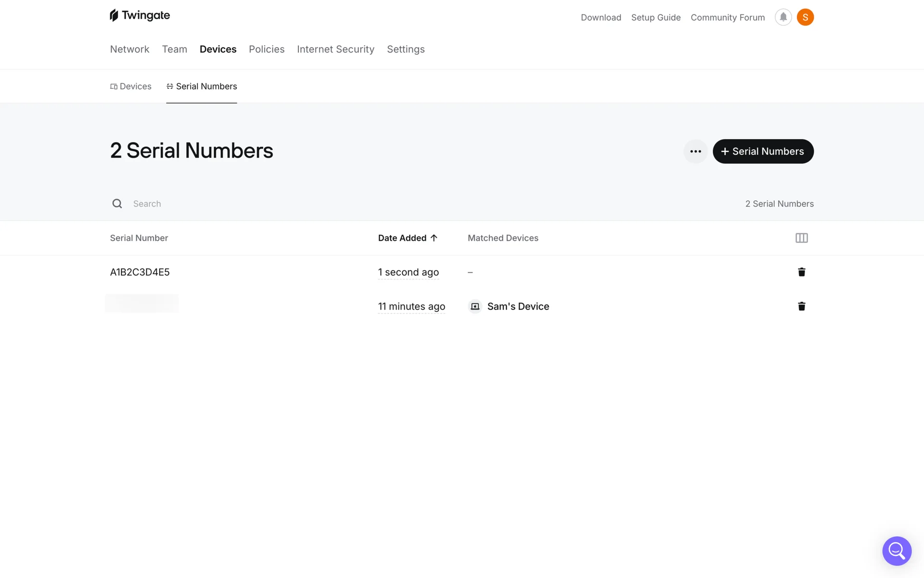This screenshot has height=578, width=924.
Task: Visit the Community Forum link
Action: (727, 17)
